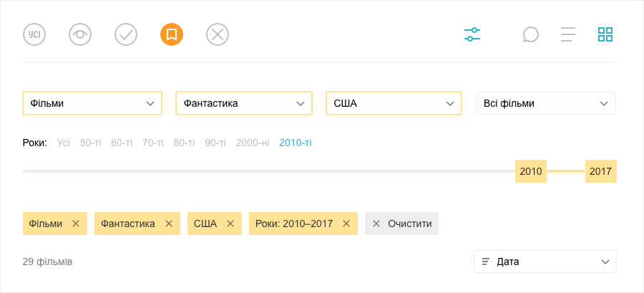Choose the '2000-ні' decade filter

tap(253, 143)
